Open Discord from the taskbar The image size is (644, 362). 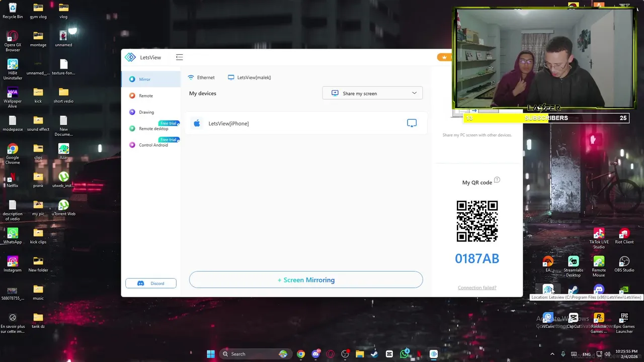[315, 354]
